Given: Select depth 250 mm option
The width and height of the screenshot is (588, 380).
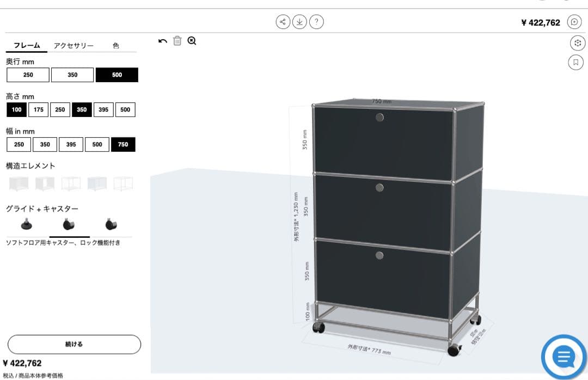Looking at the screenshot, I should click(x=28, y=75).
